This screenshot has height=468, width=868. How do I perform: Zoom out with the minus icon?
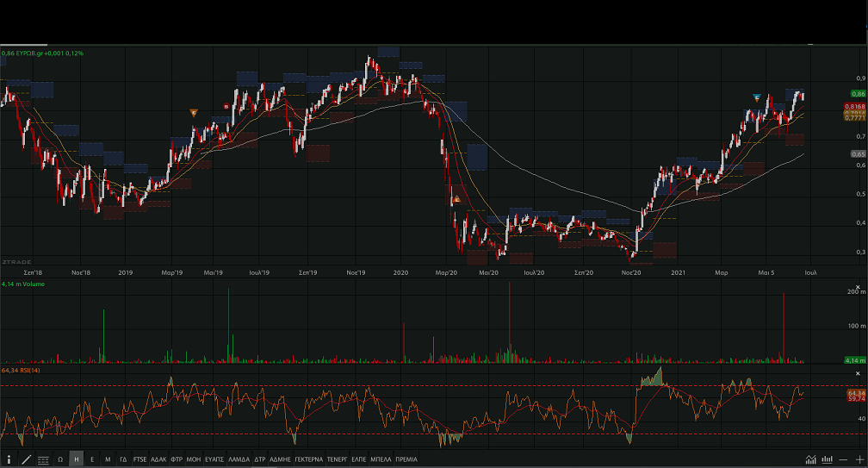844,460
